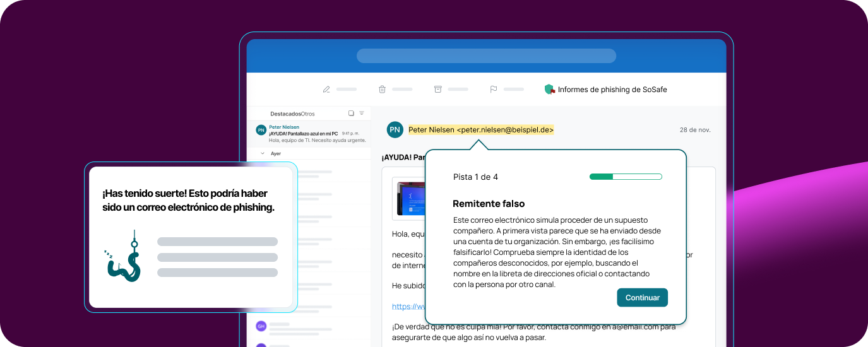Image resolution: width=868 pixels, height=347 pixels.
Task: Click the blue https link in email
Action: 408,307
